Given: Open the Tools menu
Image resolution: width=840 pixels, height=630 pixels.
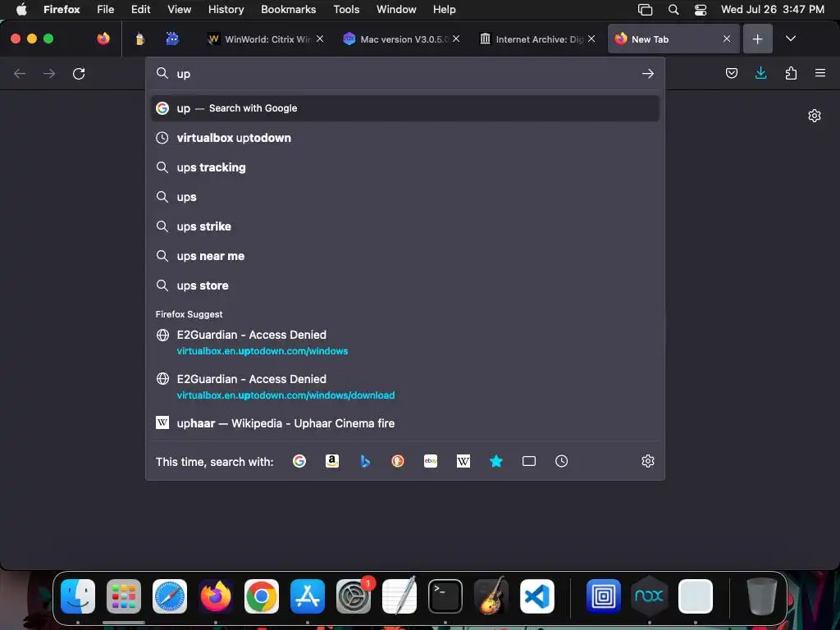Looking at the screenshot, I should [346, 9].
